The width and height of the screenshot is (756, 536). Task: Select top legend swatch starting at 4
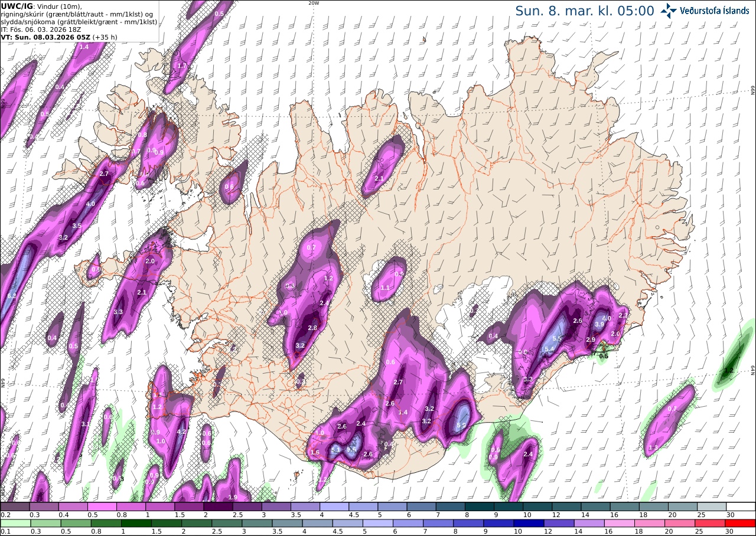(334, 506)
